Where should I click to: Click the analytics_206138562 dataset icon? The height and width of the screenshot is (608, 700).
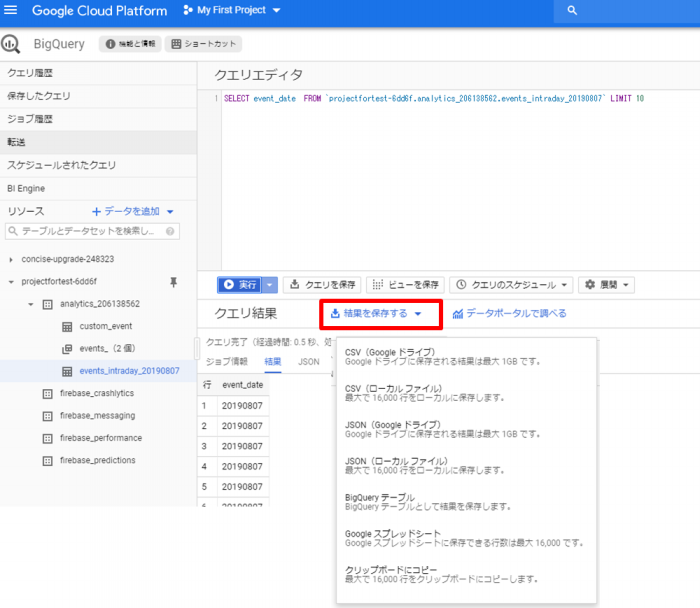point(47,304)
